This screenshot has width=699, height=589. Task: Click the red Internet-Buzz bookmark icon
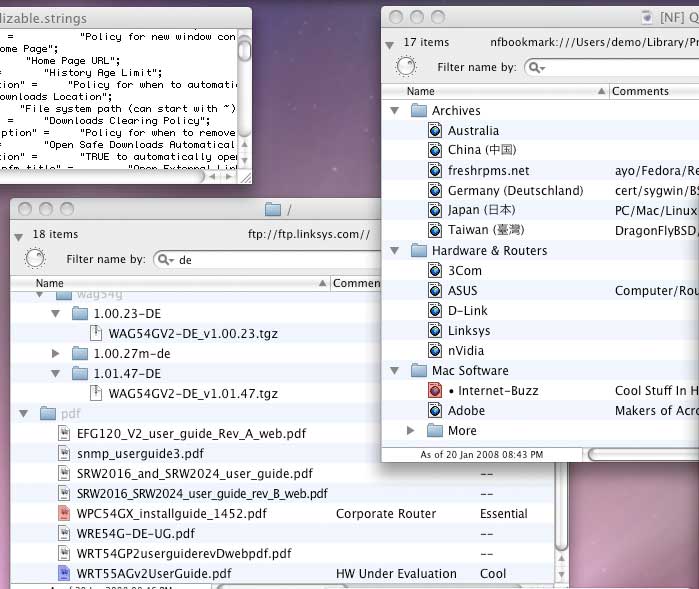coord(435,391)
